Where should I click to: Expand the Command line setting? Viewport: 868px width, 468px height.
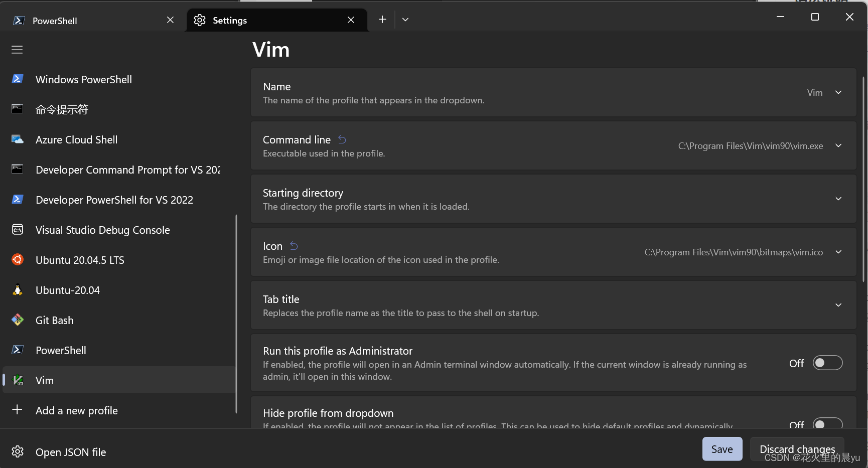point(838,145)
